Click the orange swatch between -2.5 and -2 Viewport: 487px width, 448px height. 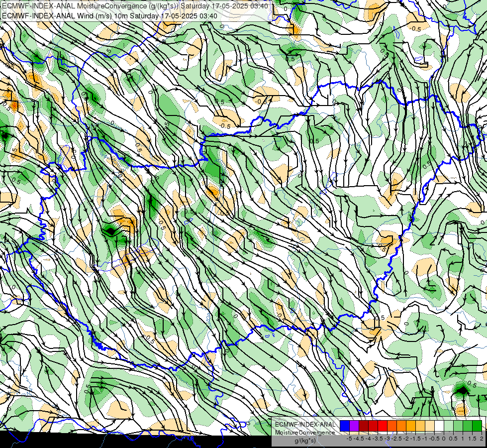tap(401, 426)
